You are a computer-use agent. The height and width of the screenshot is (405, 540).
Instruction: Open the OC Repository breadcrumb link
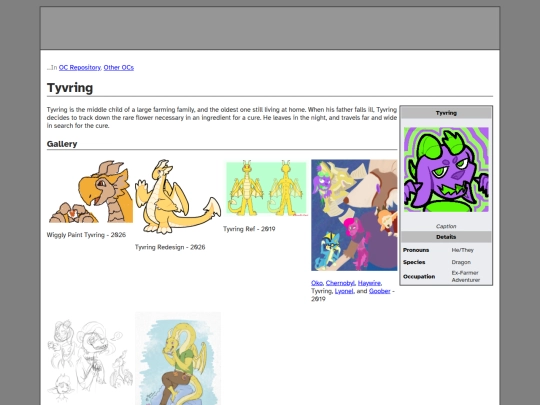(80, 68)
